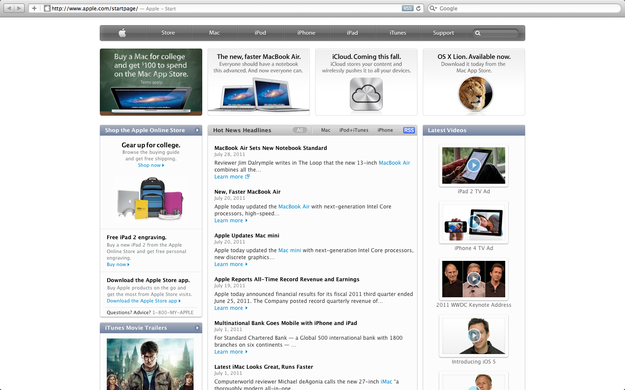Click headline Multinational Bank Goes Mobile with iPhone and iPad

pyautogui.click(x=285, y=323)
